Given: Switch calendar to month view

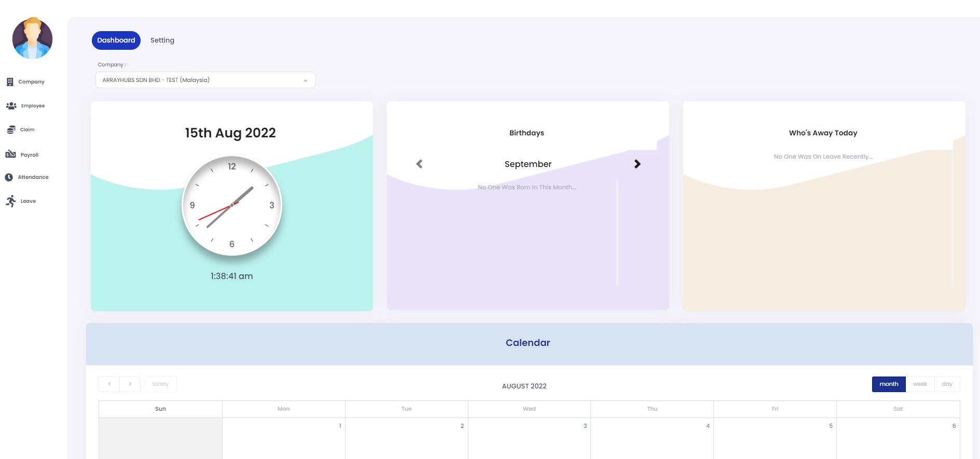Looking at the screenshot, I should point(888,384).
